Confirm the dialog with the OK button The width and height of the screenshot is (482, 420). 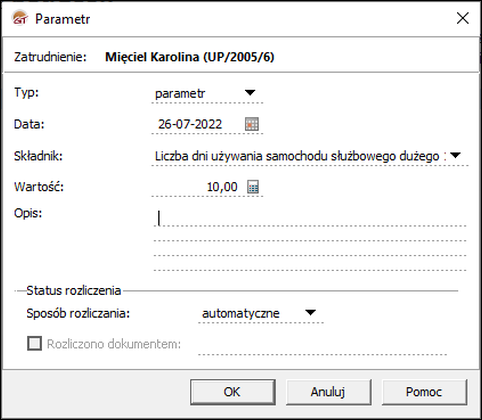click(x=233, y=392)
